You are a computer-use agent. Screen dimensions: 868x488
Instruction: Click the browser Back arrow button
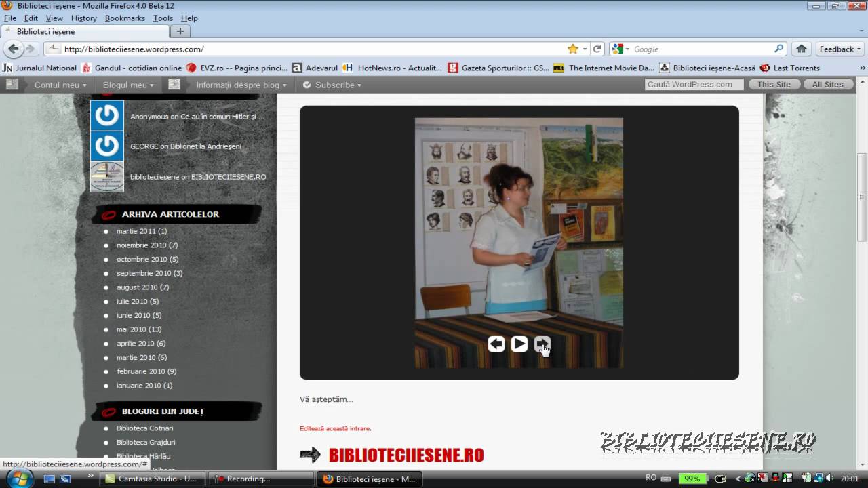tap(14, 49)
